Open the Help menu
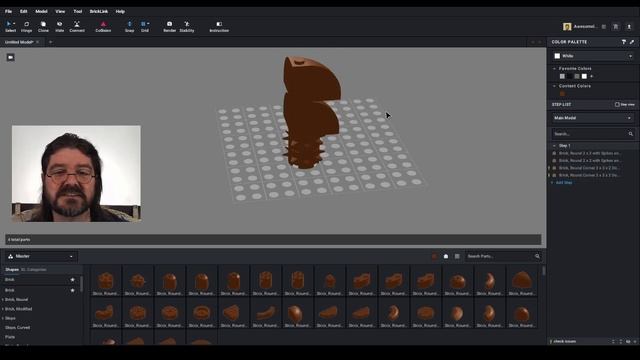 [120, 11]
